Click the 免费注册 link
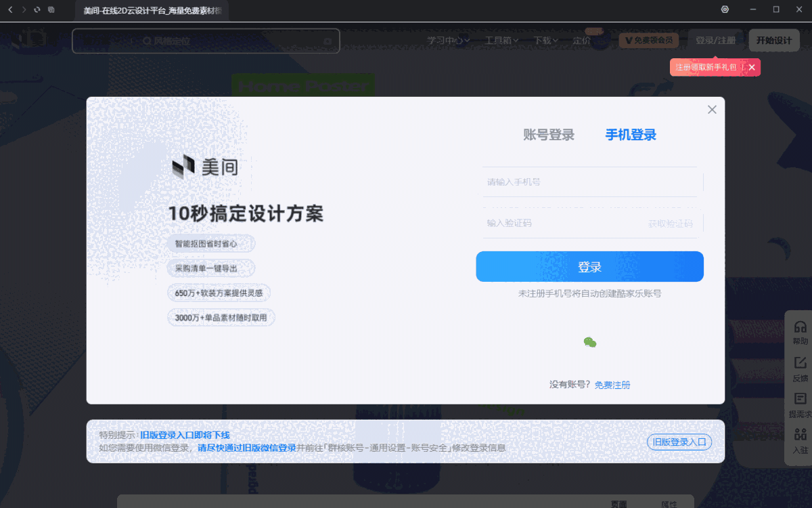This screenshot has height=508, width=812. (x=612, y=384)
